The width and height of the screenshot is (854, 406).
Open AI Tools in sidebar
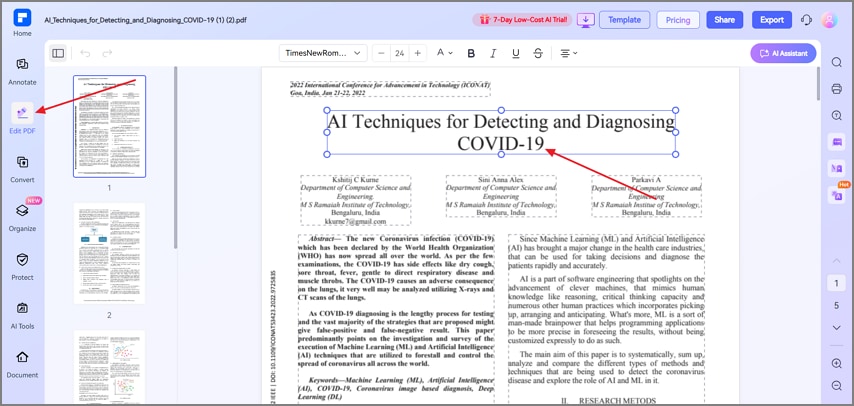coord(22,316)
